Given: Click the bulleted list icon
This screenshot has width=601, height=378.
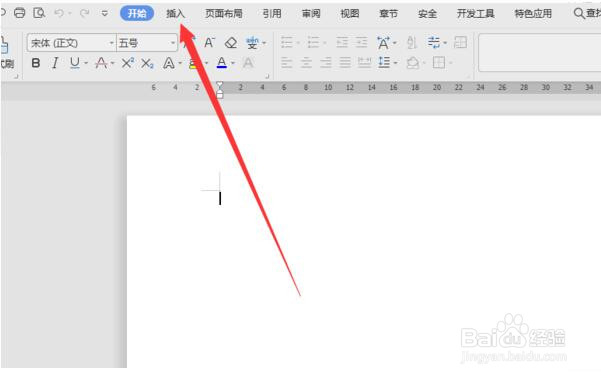Looking at the screenshot, I should pos(287,42).
